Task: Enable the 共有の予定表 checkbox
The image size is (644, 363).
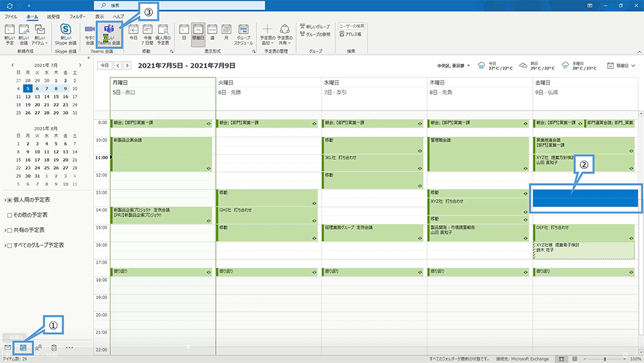Action: pos(9,230)
